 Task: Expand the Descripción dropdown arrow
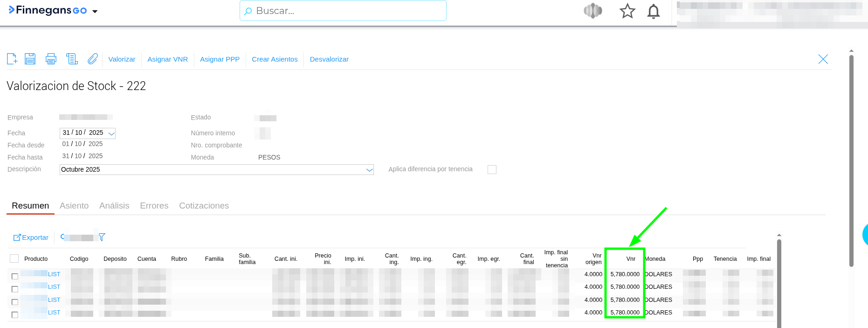[369, 170]
